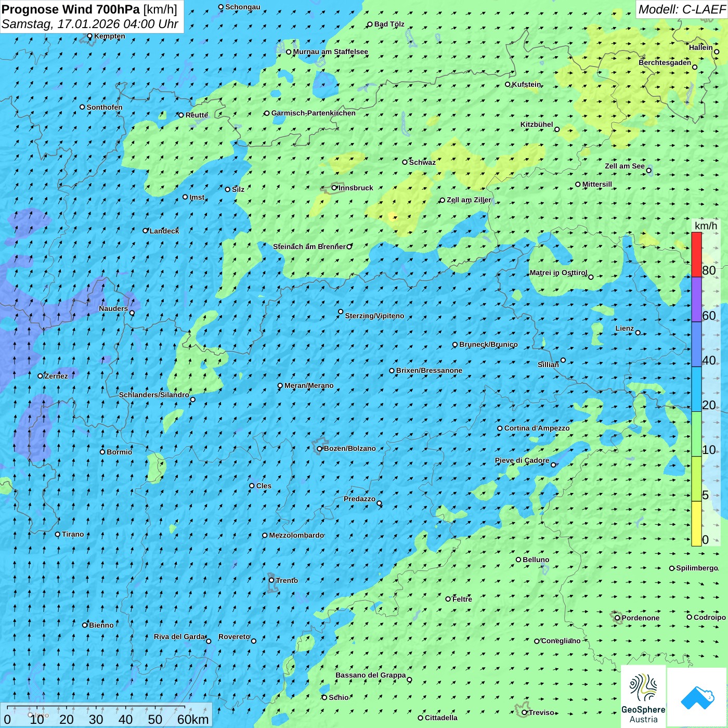Image resolution: width=728 pixels, height=728 pixels.
Task: Click the Innsbruck city marker
Action: pyautogui.click(x=334, y=188)
